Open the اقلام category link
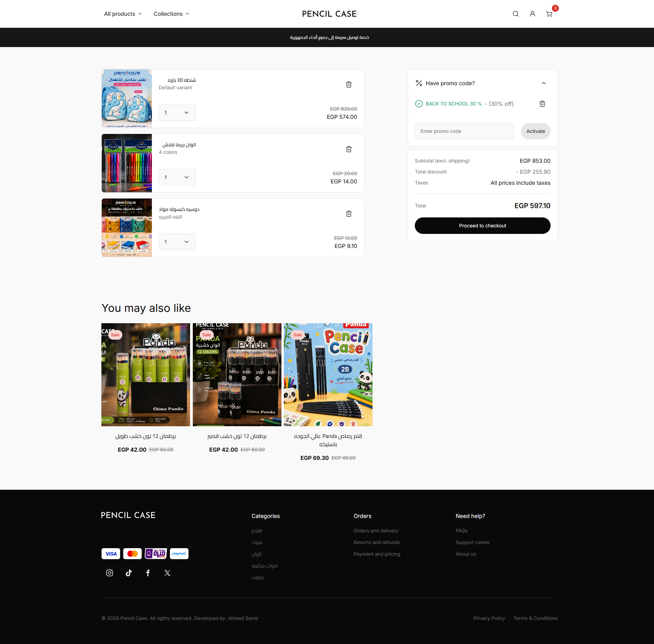This screenshot has width=654, height=644. click(x=257, y=531)
